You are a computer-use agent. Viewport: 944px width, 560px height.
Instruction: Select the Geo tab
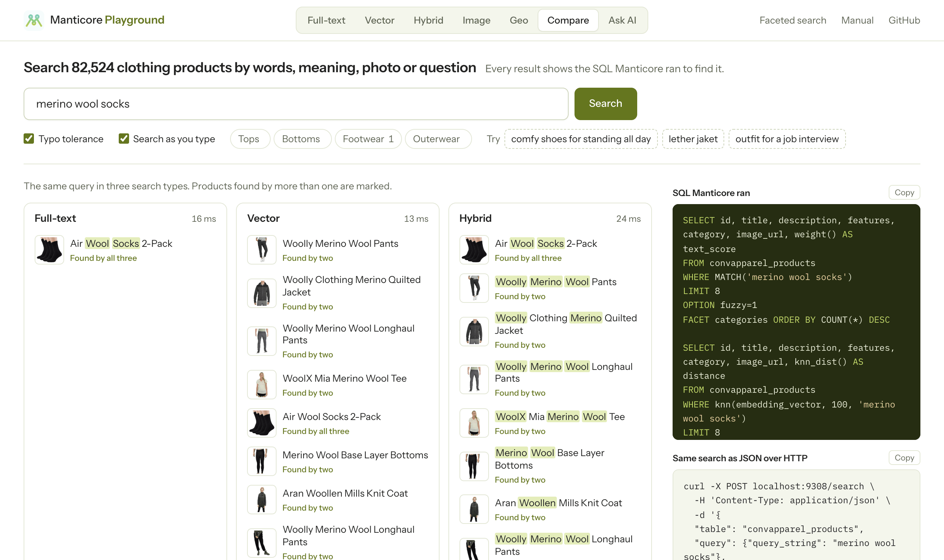pyautogui.click(x=518, y=20)
